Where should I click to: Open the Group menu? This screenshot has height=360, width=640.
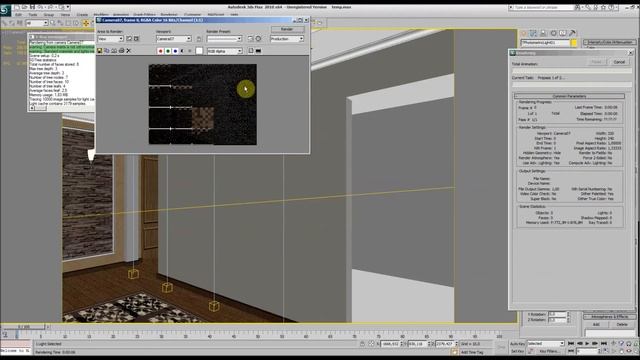49,15
